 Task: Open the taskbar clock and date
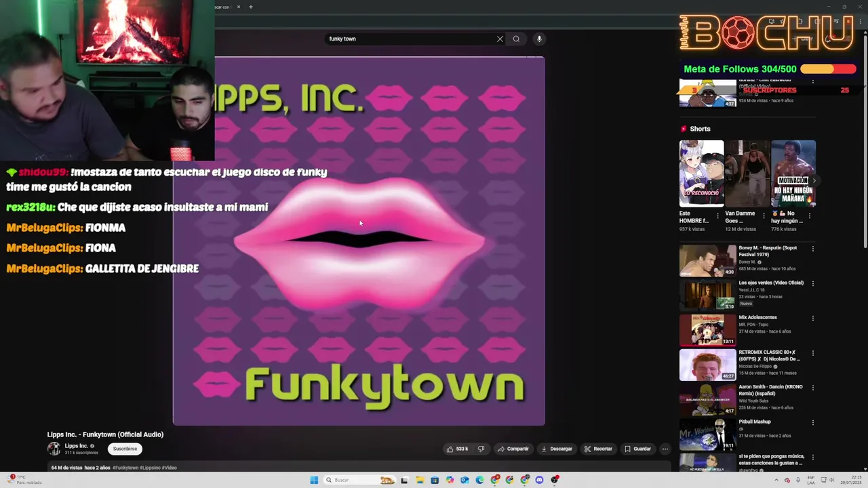pos(850,480)
